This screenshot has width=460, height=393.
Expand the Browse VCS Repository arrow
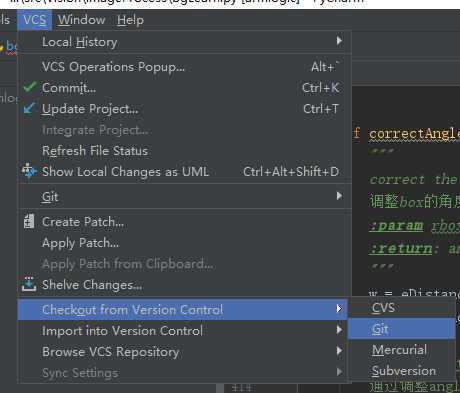pos(339,351)
